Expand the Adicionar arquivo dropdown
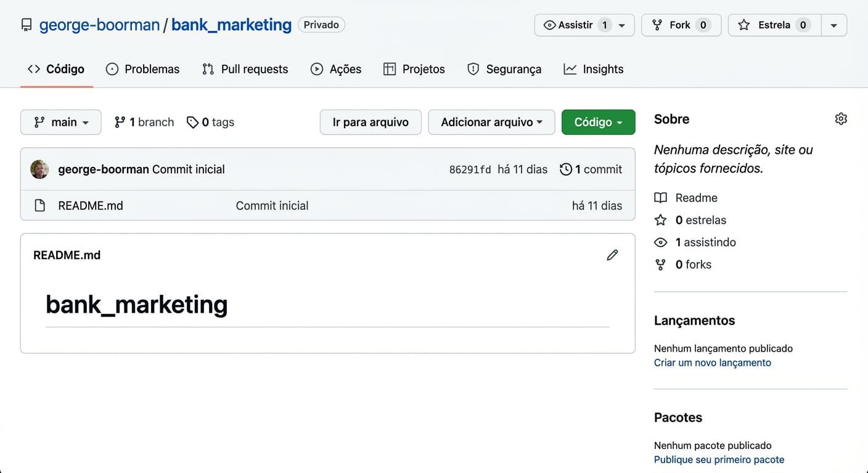Image resolution: width=868 pixels, height=473 pixels. click(x=491, y=122)
